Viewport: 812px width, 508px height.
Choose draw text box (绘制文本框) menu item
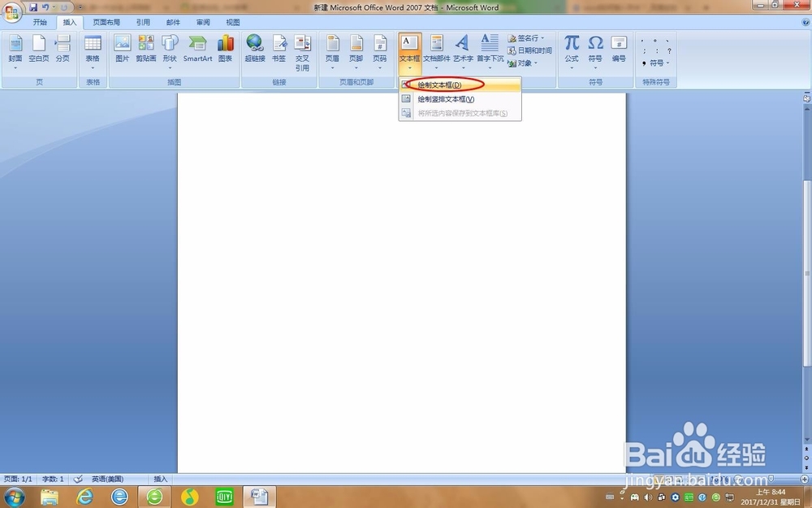pos(460,85)
